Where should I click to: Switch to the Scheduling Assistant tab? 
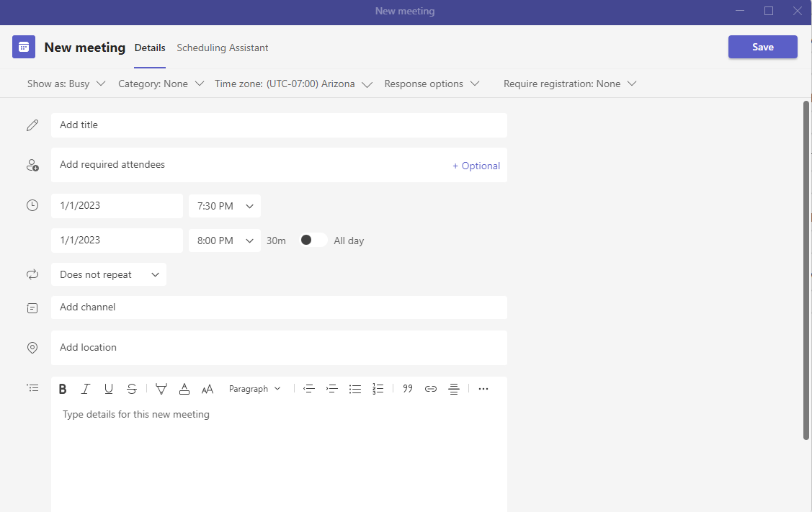(x=222, y=48)
